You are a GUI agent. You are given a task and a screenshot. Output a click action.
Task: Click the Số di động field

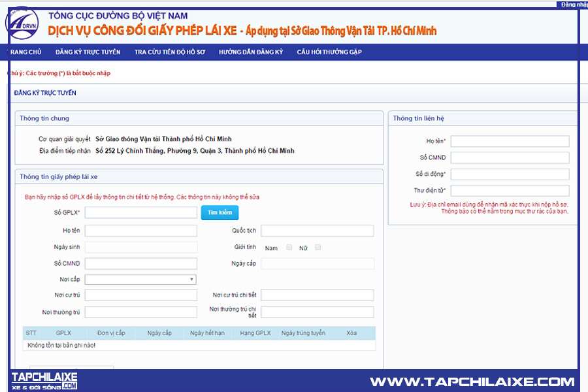tap(510, 174)
